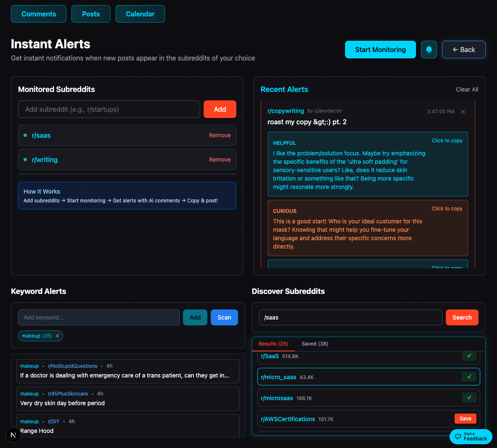Open the Comments section
The height and width of the screenshot is (448, 497).
(x=38, y=13)
